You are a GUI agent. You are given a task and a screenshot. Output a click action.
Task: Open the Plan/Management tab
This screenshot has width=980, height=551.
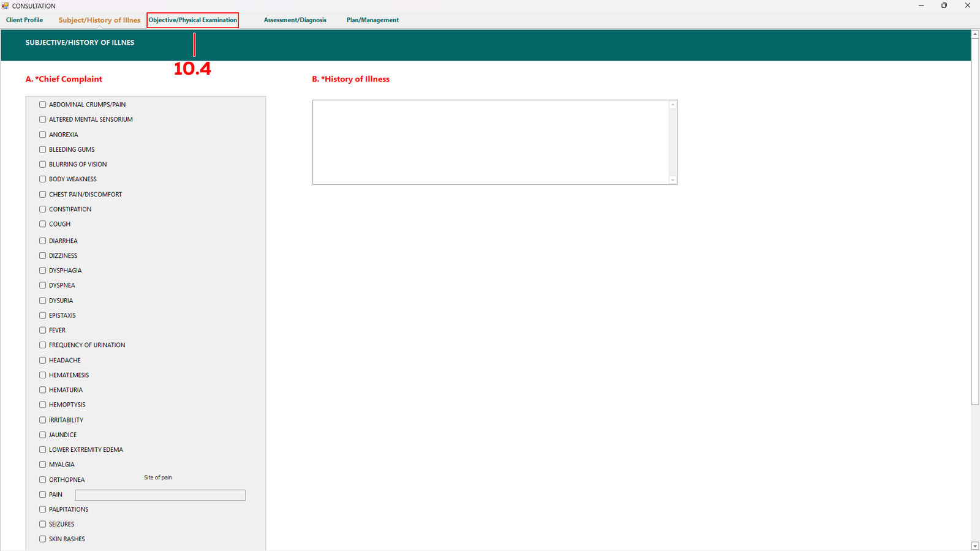click(372, 20)
